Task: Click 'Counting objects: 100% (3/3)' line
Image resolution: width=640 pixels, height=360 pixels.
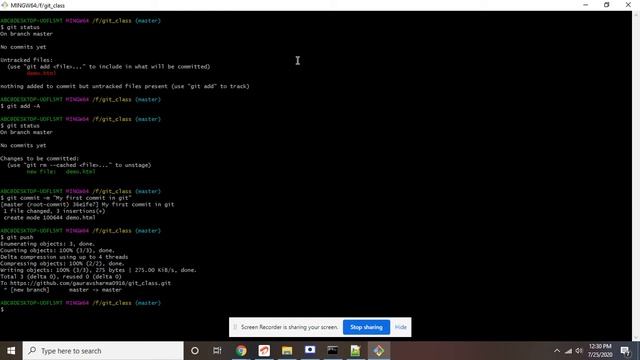Action: click(x=57, y=250)
